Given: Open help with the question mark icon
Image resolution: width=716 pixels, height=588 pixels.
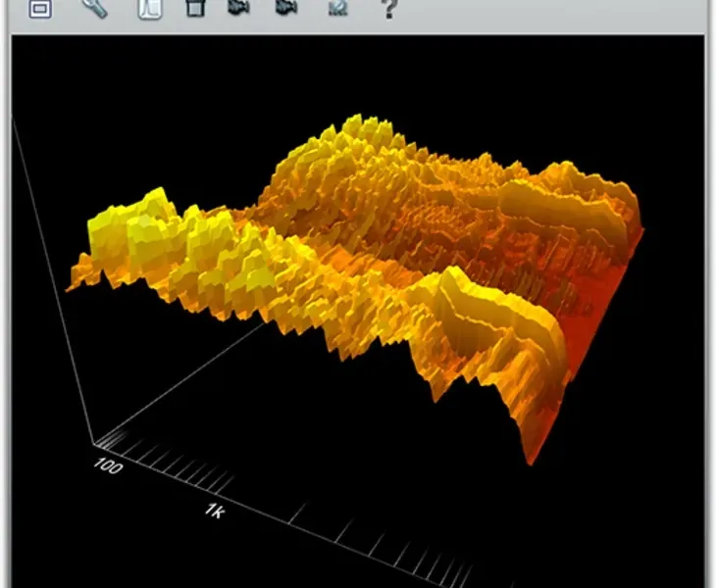Looking at the screenshot, I should [x=388, y=9].
